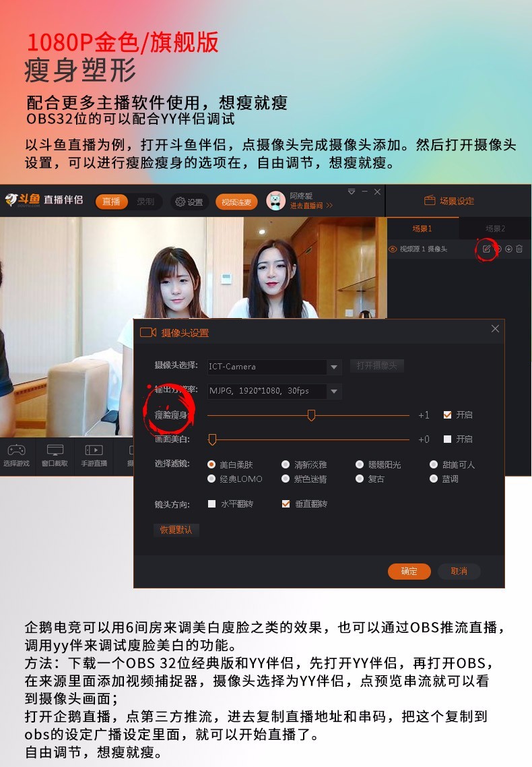Viewport: 532px width, 767px height.
Task: Select the 紫色迷情 filter
Action: [286, 479]
